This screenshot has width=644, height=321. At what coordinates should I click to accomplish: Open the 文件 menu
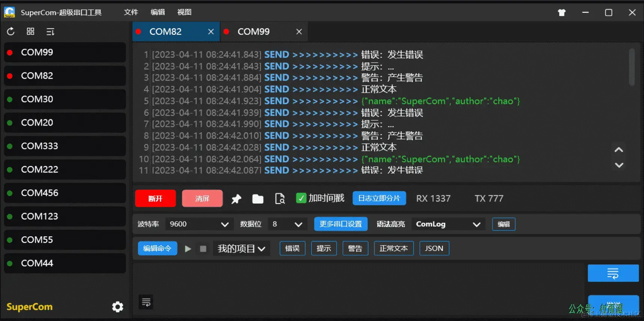click(x=131, y=12)
